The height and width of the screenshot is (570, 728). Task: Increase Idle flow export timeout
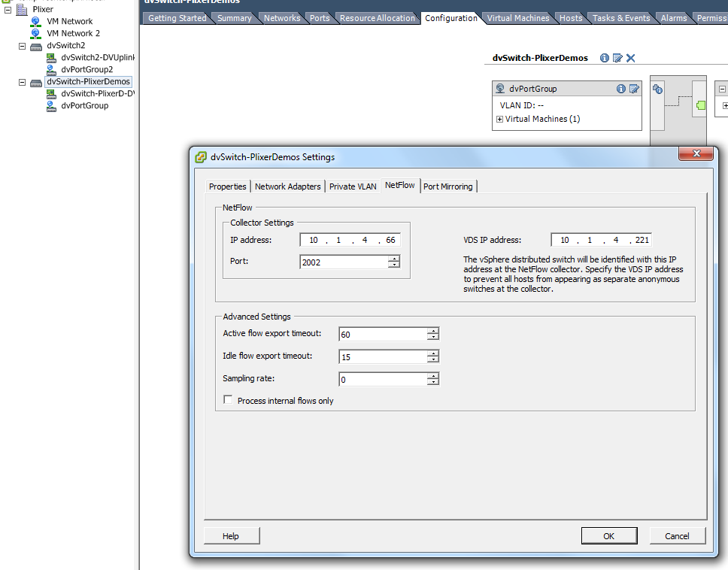(432, 353)
